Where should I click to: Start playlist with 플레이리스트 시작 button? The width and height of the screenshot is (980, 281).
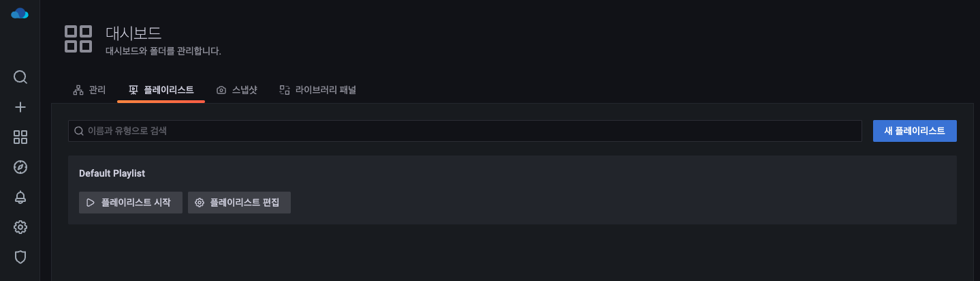[x=131, y=203]
